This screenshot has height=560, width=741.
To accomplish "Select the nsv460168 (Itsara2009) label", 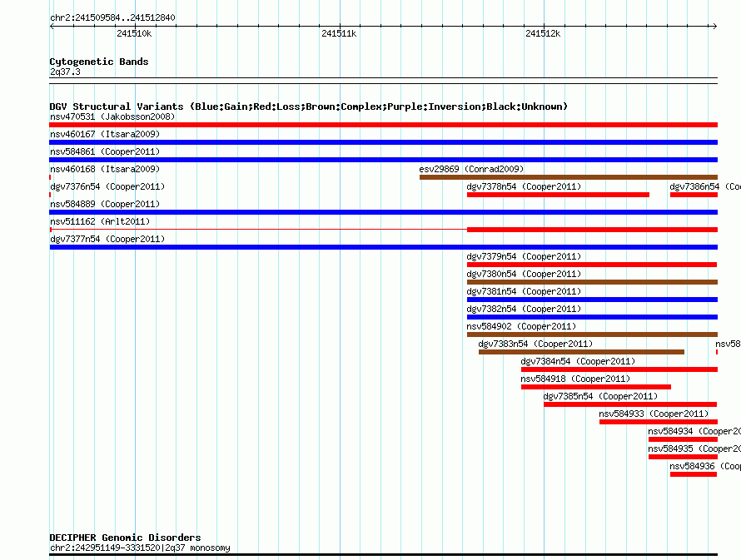I will [x=105, y=169].
